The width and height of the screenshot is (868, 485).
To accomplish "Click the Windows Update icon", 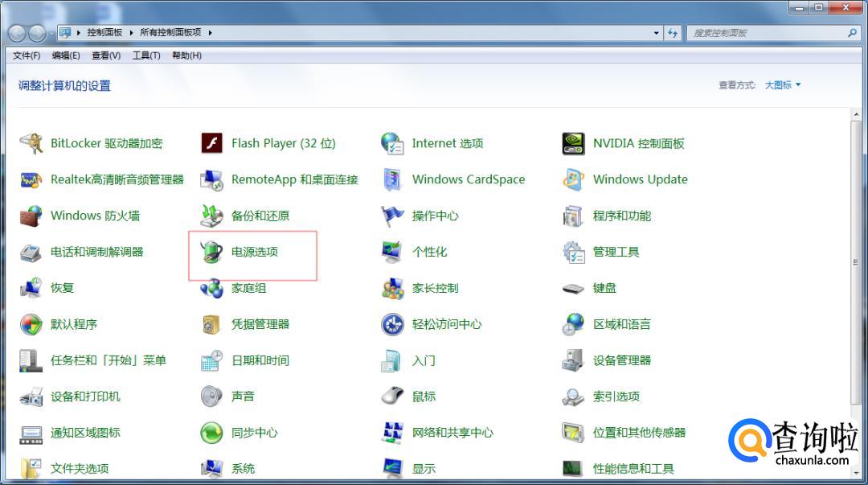I will [573, 179].
